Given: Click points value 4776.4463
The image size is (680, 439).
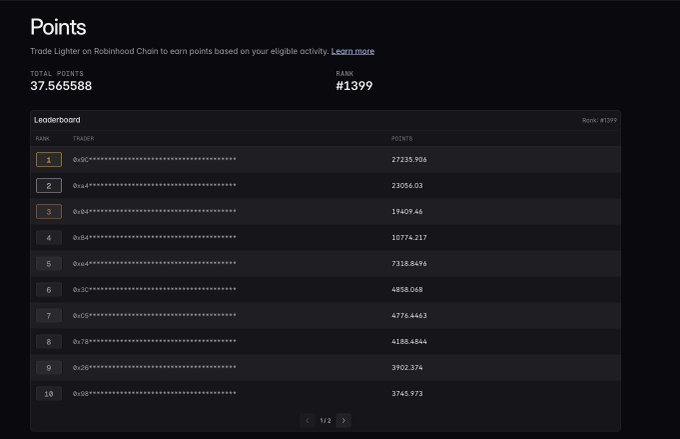Looking at the screenshot, I should click(x=409, y=316).
